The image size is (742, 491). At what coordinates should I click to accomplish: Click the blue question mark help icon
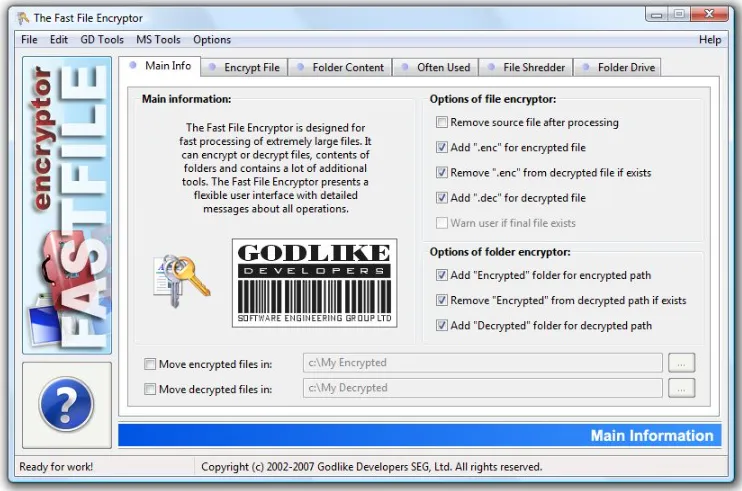point(66,404)
